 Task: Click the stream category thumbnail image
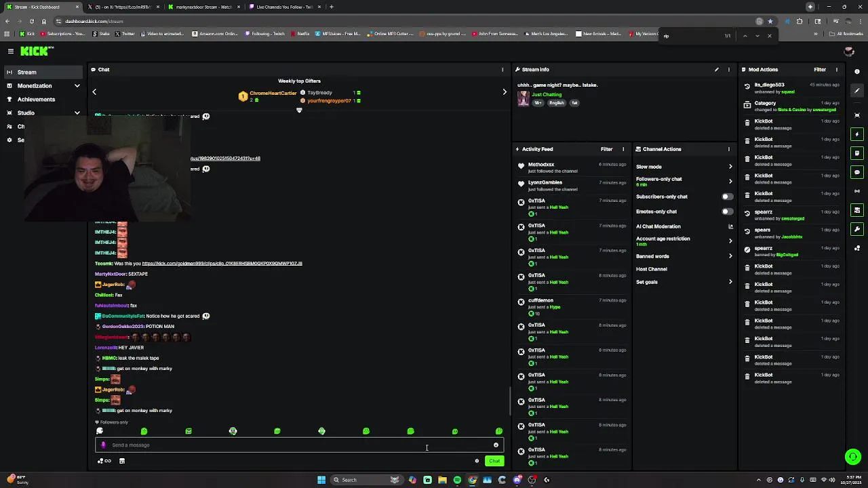(523, 98)
